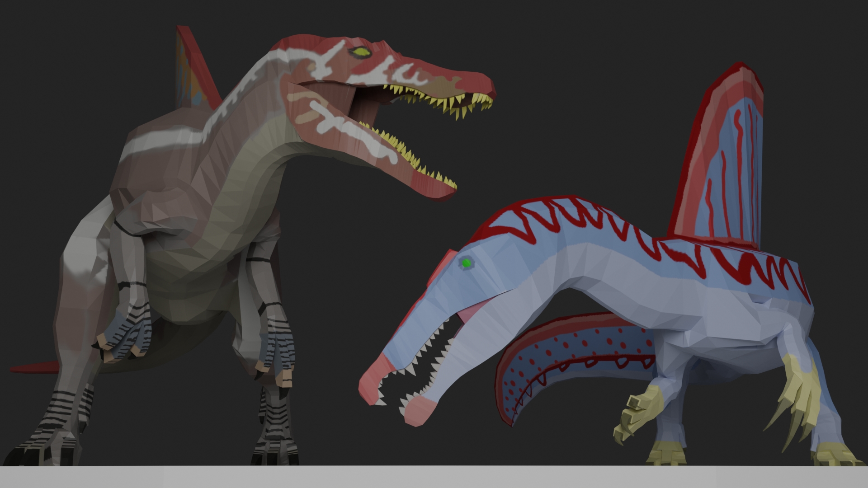The width and height of the screenshot is (868, 488).
Task: Click the gray floor strip at bottom
Action: pyautogui.click(x=434, y=477)
